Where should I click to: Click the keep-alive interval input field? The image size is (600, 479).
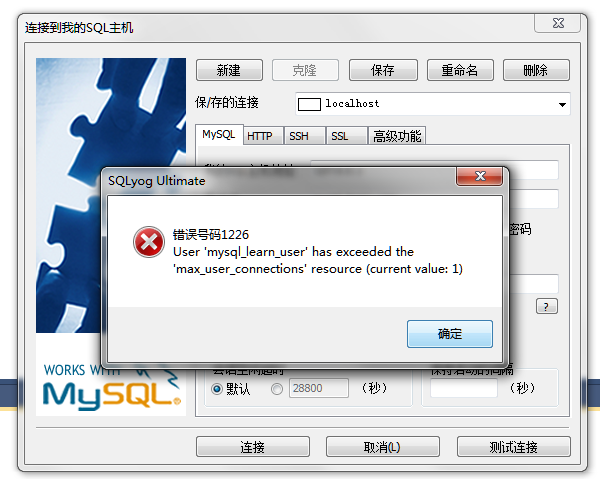click(464, 388)
